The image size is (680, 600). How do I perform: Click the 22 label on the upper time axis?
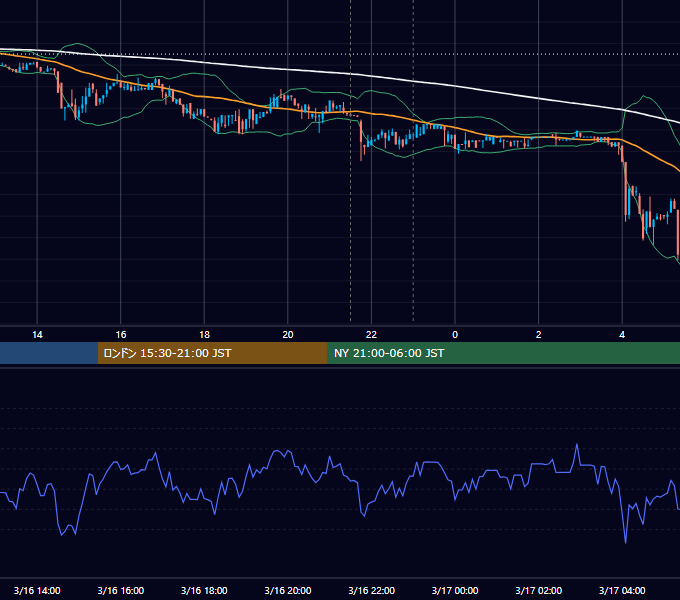coord(371,335)
